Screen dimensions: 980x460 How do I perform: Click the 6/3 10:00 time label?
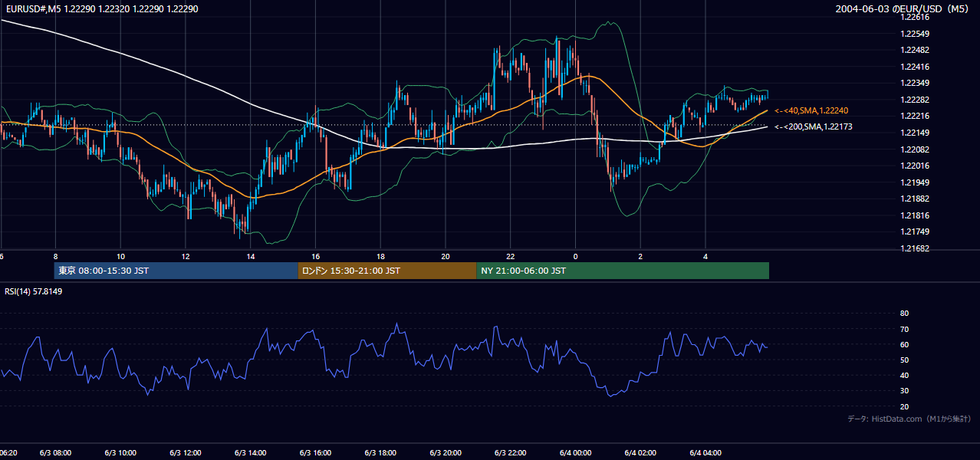click(x=120, y=453)
